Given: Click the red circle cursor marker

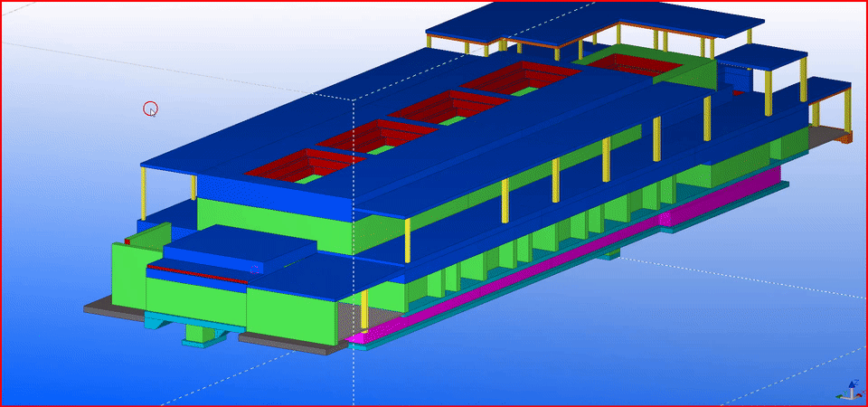Looking at the screenshot, I should pyautogui.click(x=150, y=109).
